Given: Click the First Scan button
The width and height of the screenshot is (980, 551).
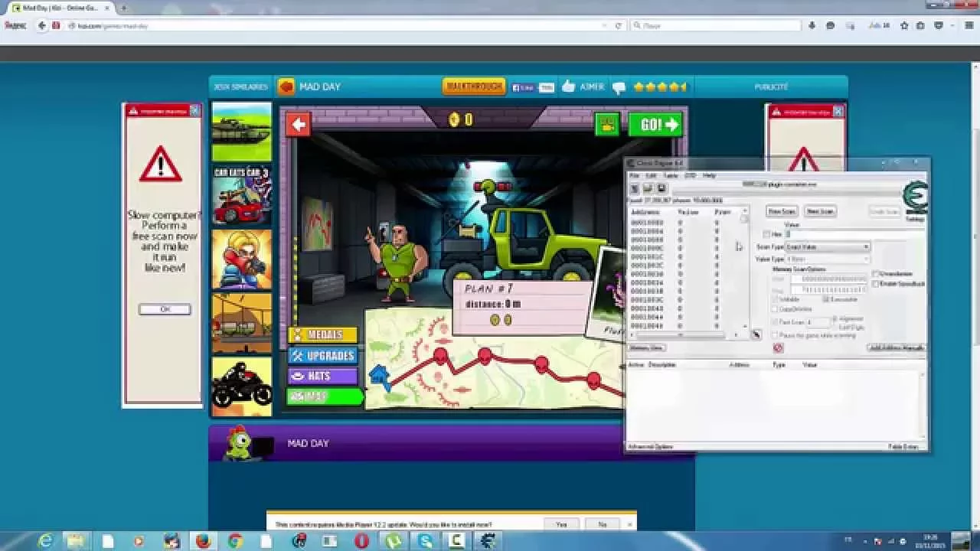Looking at the screenshot, I should pyautogui.click(x=782, y=211).
